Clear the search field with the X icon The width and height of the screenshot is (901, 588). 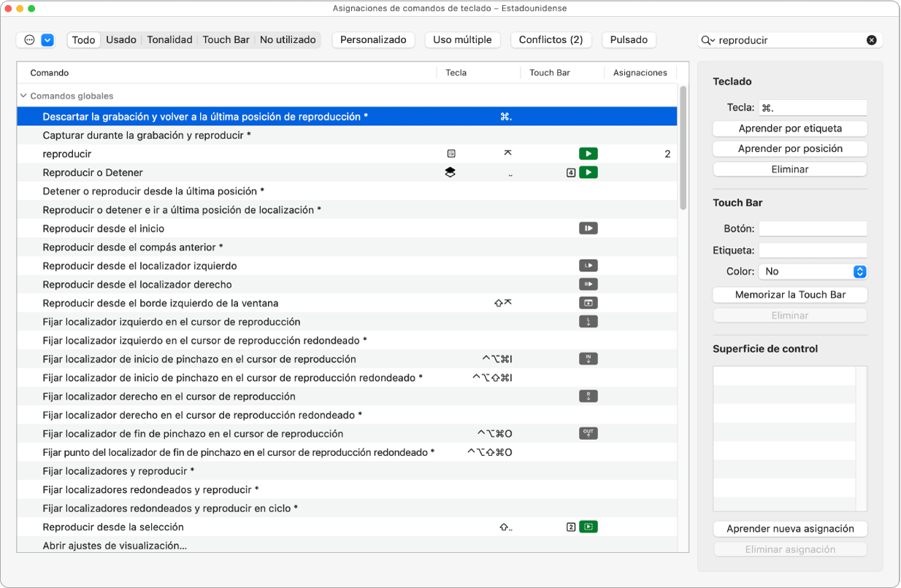(871, 40)
